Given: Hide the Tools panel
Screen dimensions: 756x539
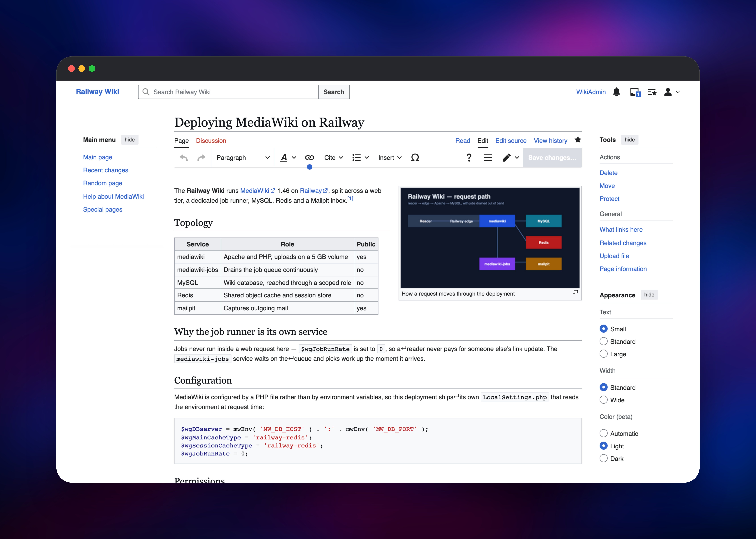Looking at the screenshot, I should (630, 140).
